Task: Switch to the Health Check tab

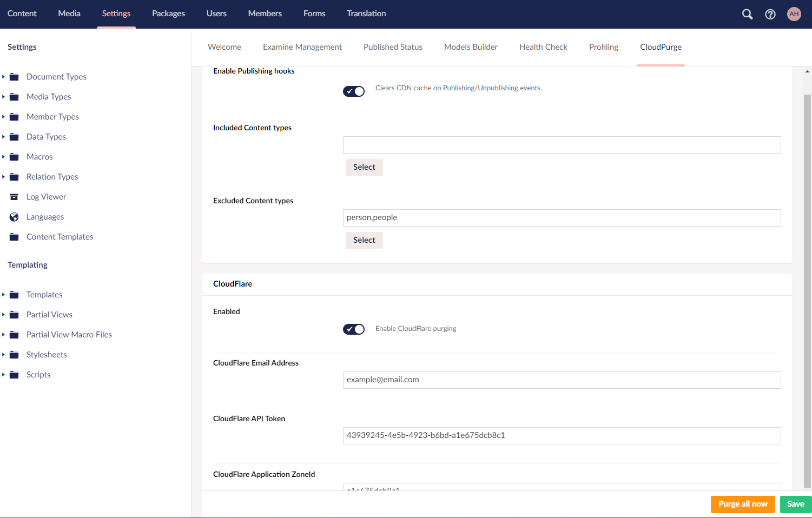Action: (x=543, y=47)
